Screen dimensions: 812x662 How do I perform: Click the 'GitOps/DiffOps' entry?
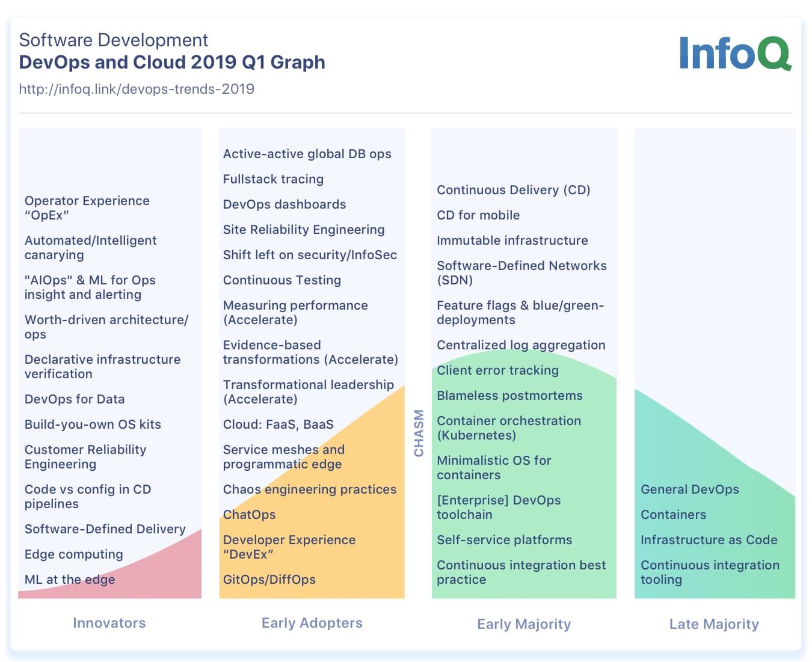(x=269, y=580)
